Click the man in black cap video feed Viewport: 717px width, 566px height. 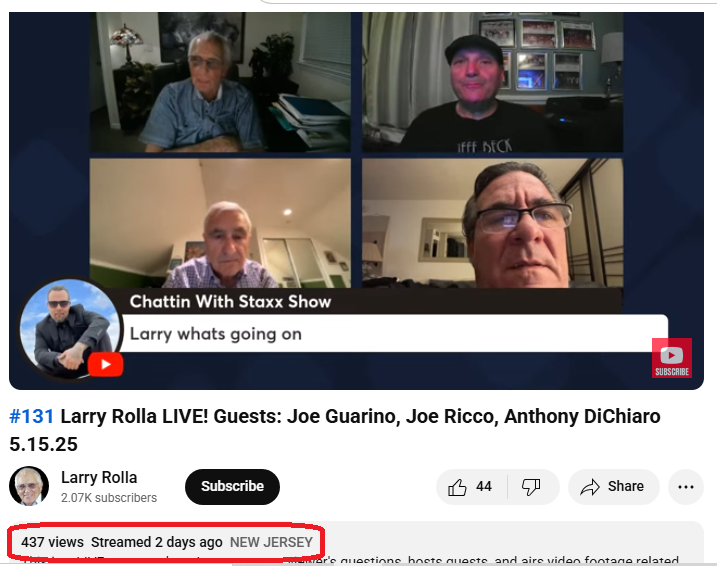(492, 82)
